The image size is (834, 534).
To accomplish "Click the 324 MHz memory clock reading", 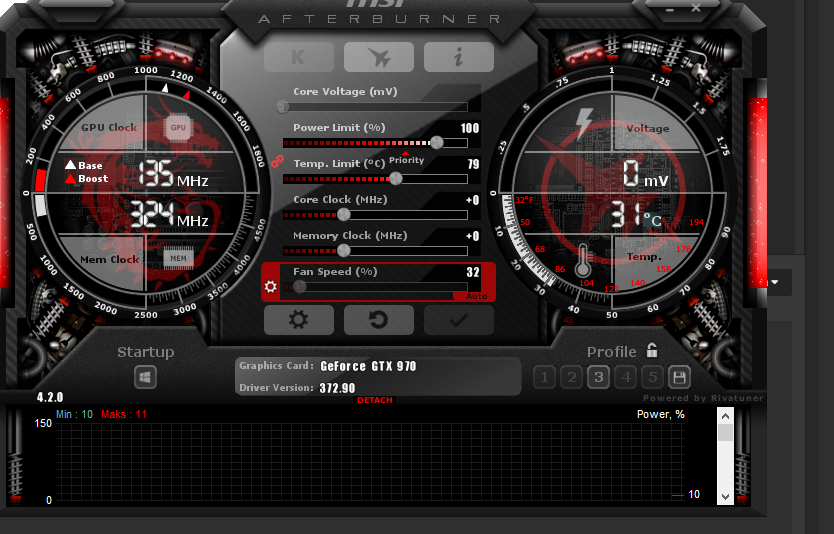I will [169, 214].
